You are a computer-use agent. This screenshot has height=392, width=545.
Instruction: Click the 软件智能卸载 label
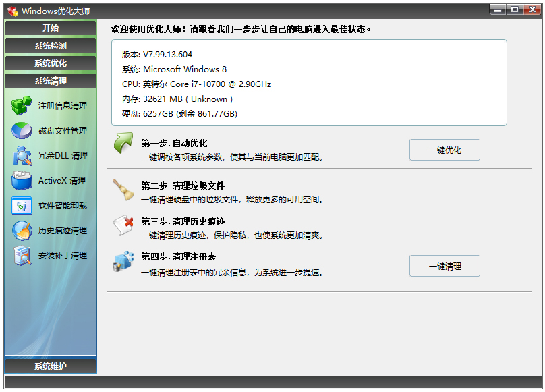tap(63, 206)
